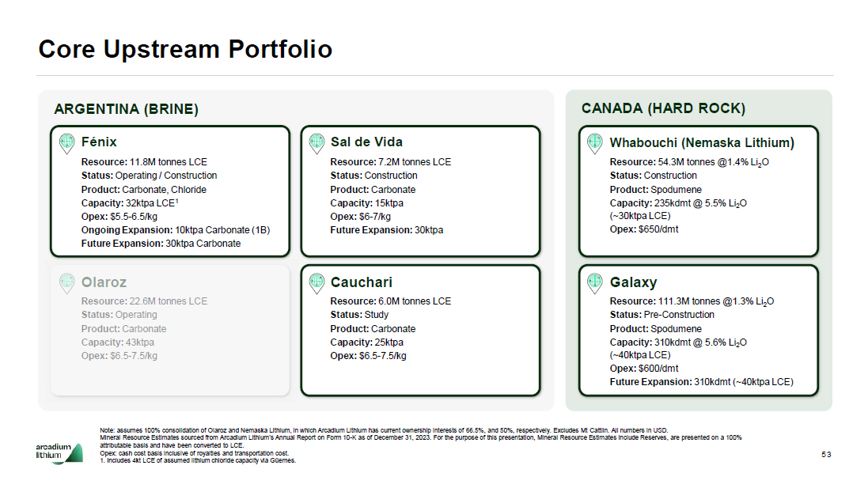Select 'Resource: 22.6M tonnes LCE' line
The height and width of the screenshot is (488, 868).
[x=145, y=301]
